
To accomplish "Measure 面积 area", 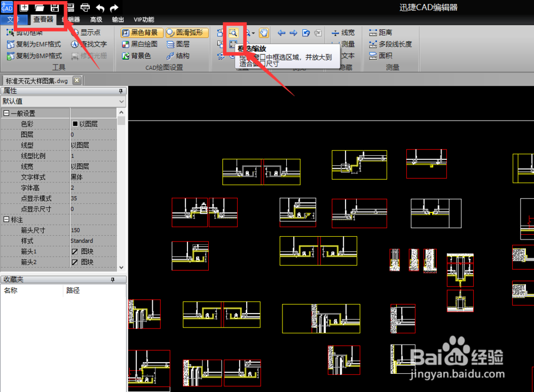I will click(x=381, y=56).
